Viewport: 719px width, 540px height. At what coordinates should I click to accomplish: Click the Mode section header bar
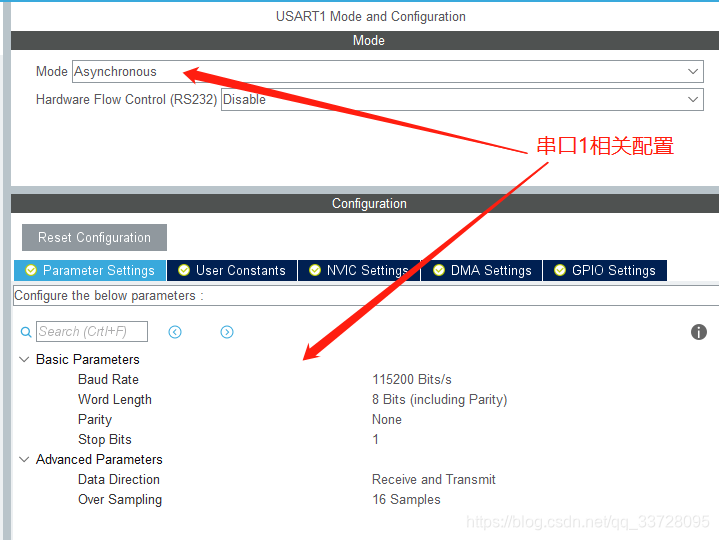tap(365, 40)
